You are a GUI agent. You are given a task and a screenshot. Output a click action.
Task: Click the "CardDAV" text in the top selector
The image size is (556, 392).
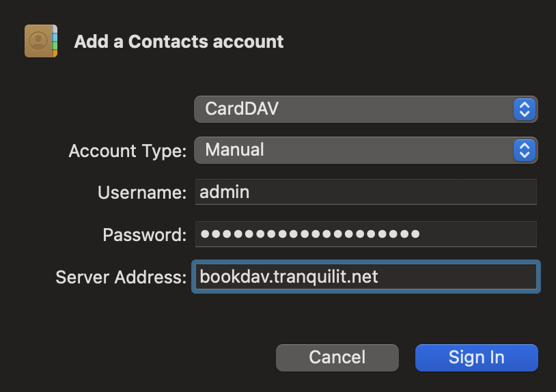(x=242, y=109)
